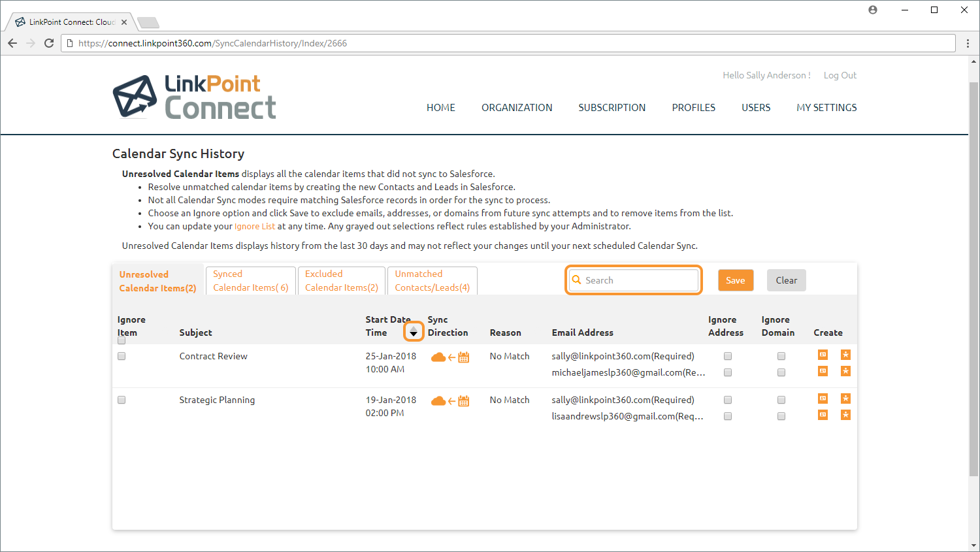Viewport: 980px width, 552px height.
Task: Click the calendar sync icon in the Strategic Planning row
Action: (464, 401)
